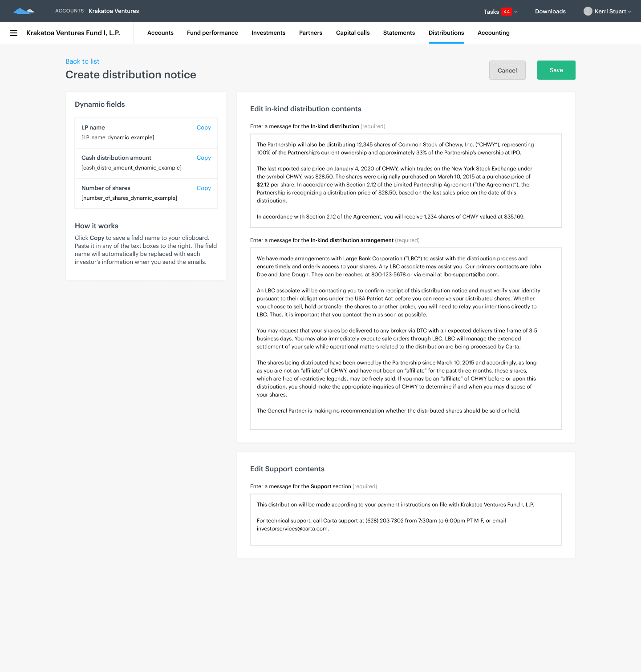Copy the Number of shares field
Screen dimensions: 641x672
(x=203, y=188)
